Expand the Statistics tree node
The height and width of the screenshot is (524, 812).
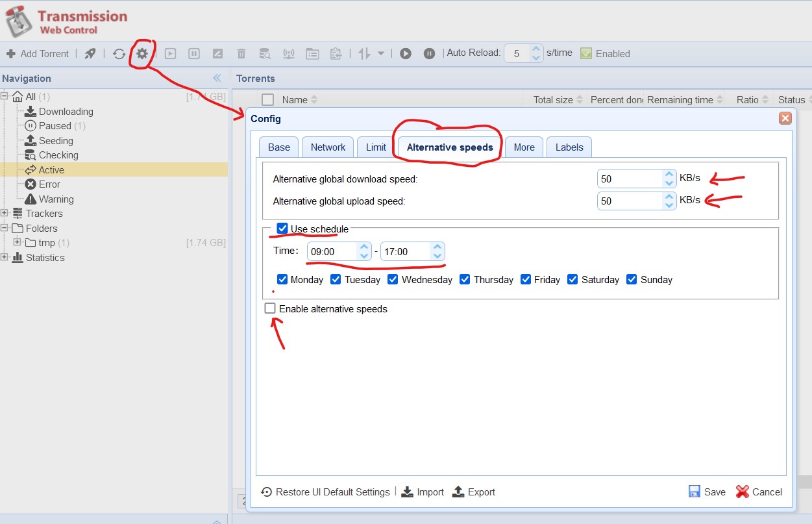[x=5, y=257]
